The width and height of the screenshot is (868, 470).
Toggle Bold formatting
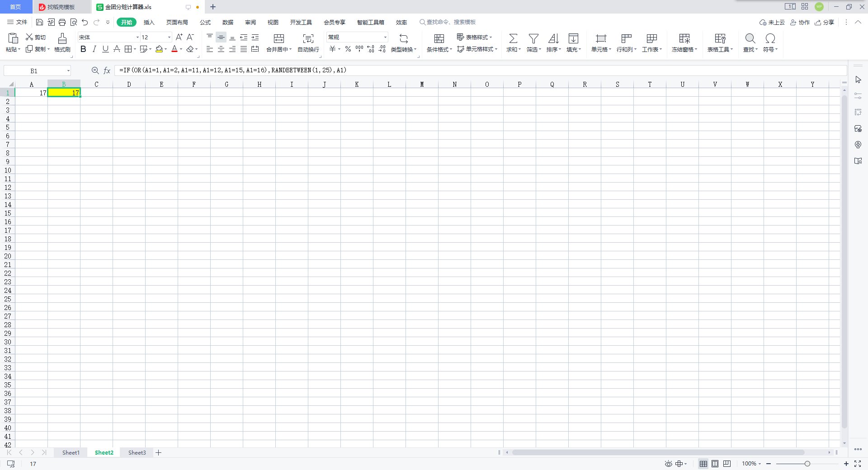tap(83, 49)
